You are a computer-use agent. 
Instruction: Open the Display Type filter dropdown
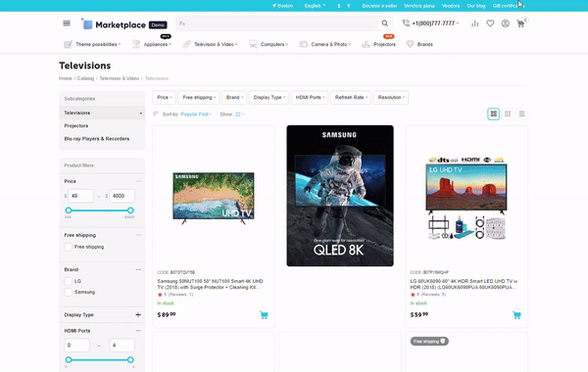click(x=269, y=97)
